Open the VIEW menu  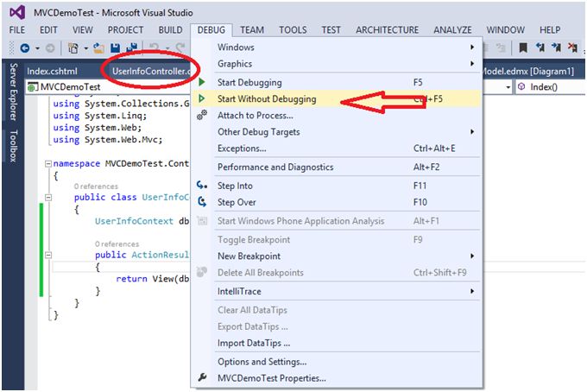tap(82, 30)
